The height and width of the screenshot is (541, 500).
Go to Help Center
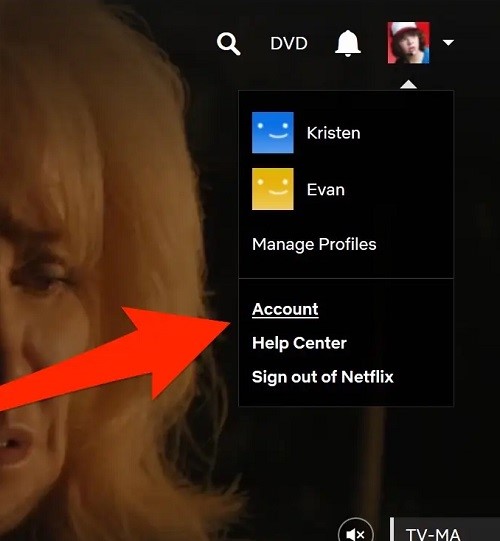point(299,343)
